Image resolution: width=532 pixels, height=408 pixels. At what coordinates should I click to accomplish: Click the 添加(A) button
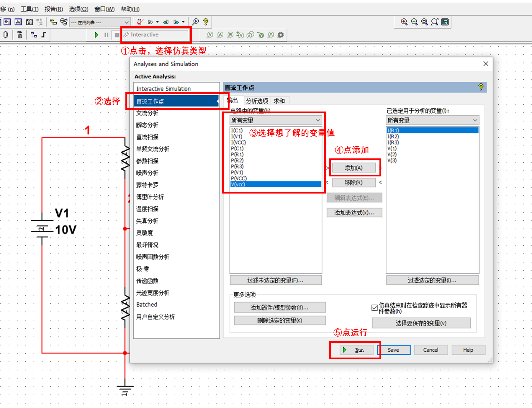click(353, 168)
